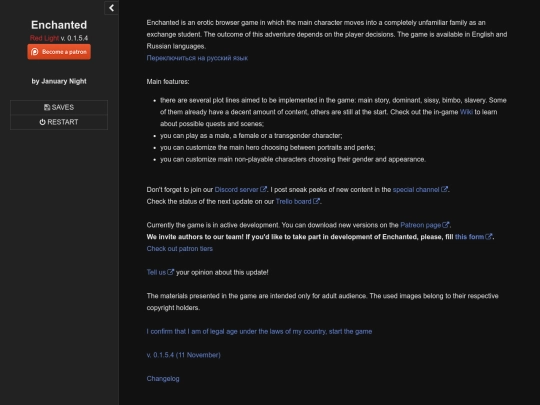Open the Discord server link
This screenshot has width=540, height=405.
(x=236, y=190)
